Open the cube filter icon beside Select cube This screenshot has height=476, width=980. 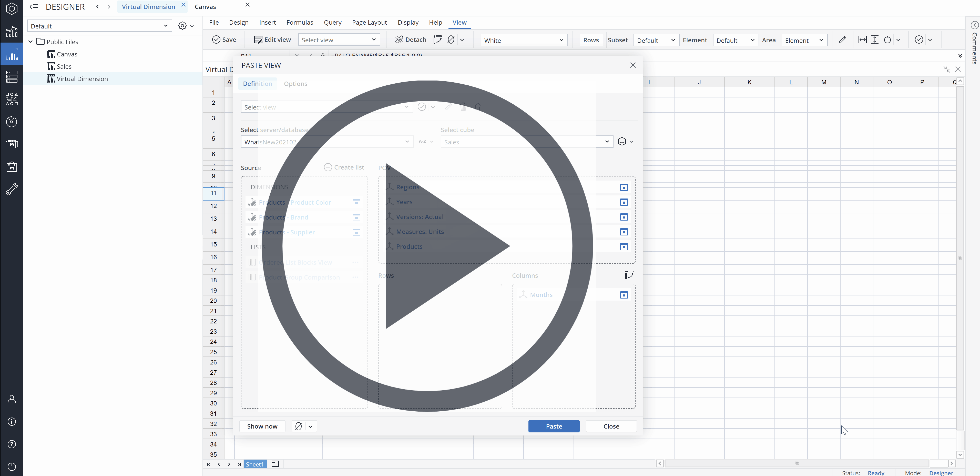coord(622,142)
